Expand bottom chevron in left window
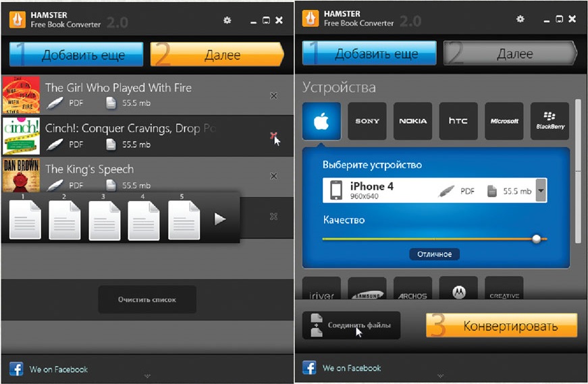 [147, 376]
